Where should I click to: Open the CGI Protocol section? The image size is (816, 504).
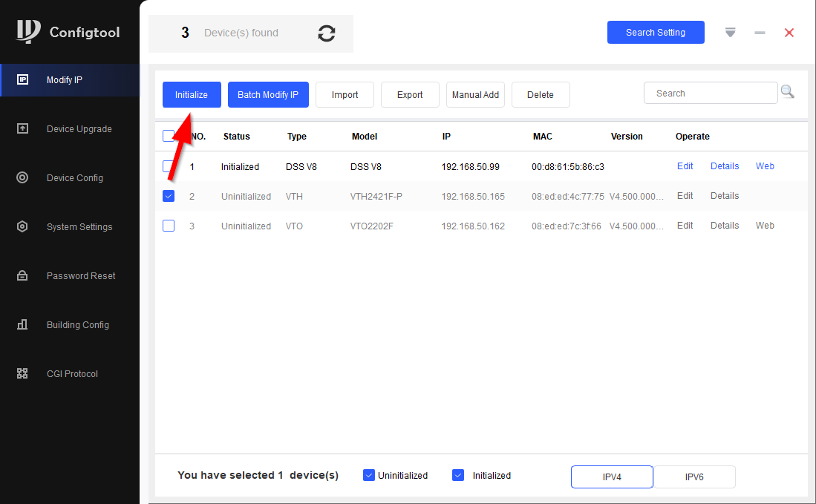[71, 374]
